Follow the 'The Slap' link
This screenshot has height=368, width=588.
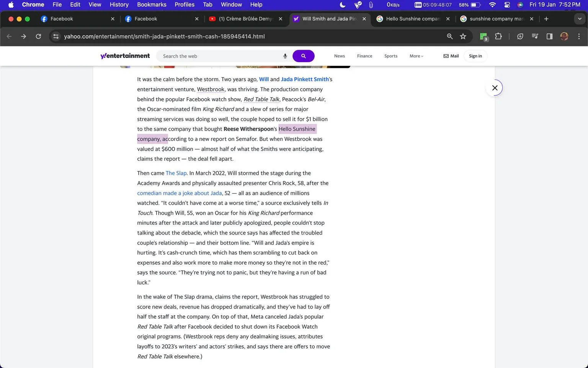click(176, 173)
